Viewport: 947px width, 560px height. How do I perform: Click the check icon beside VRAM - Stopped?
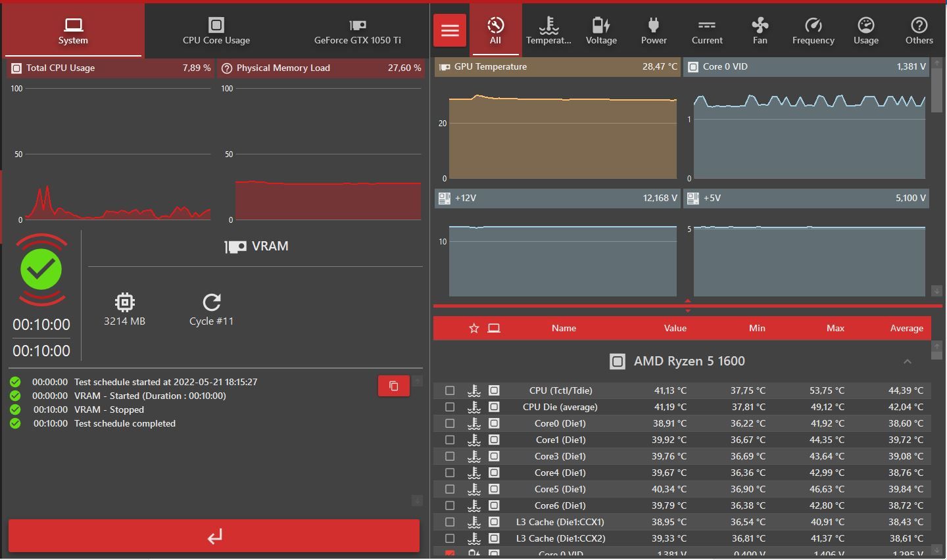click(15, 409)
